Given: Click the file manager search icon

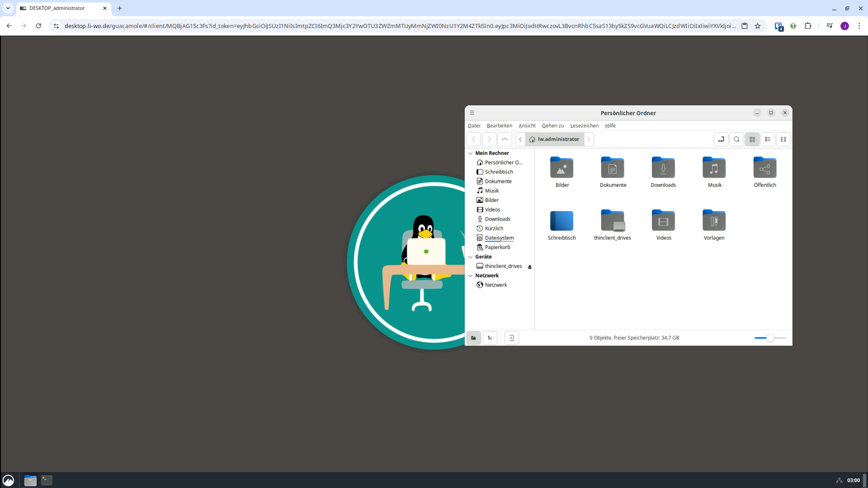Looking at the screenshot, I should (x=736, y=139).
